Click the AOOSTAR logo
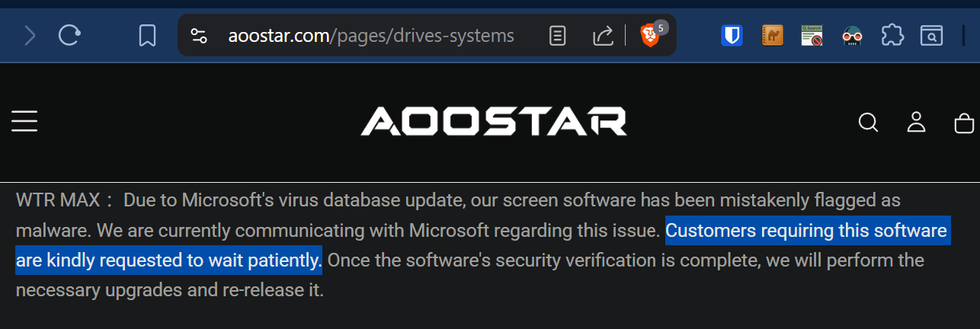The height and width of the screenshot is (329, 980). [493, 122]
